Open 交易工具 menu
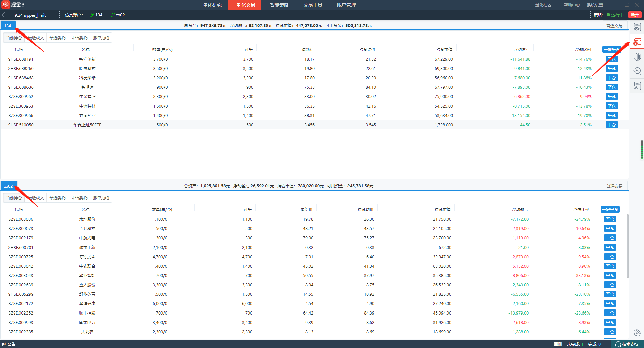644x348 pixels. (x=313, y=5)
